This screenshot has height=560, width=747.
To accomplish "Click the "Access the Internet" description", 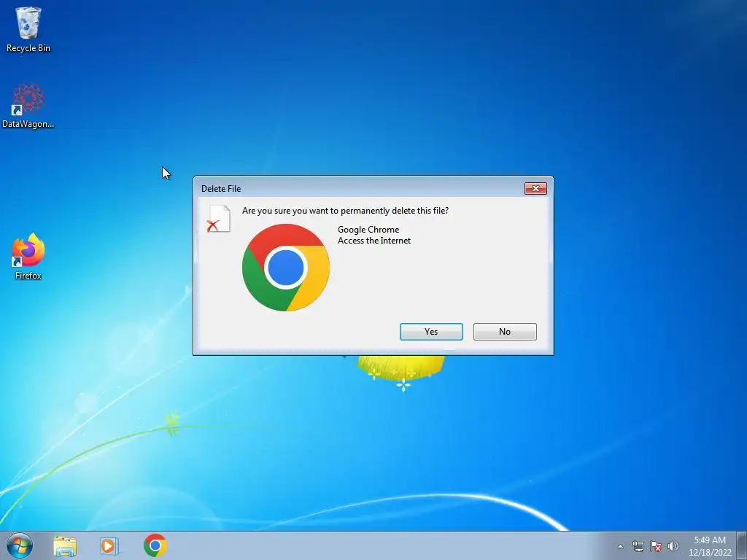I will (x=374, y=241).
